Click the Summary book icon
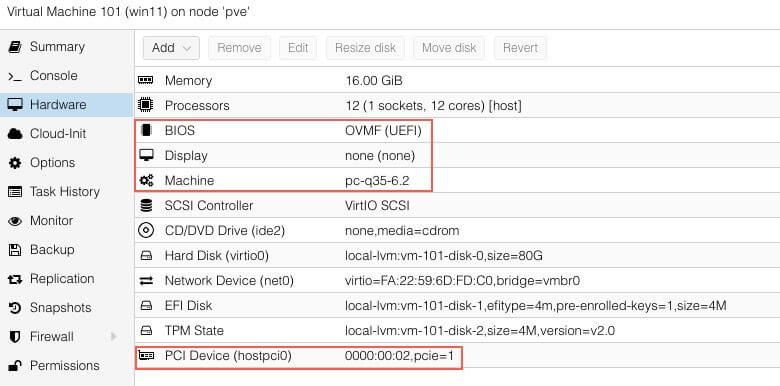This screenshot has height=386, width=780. 15,47
